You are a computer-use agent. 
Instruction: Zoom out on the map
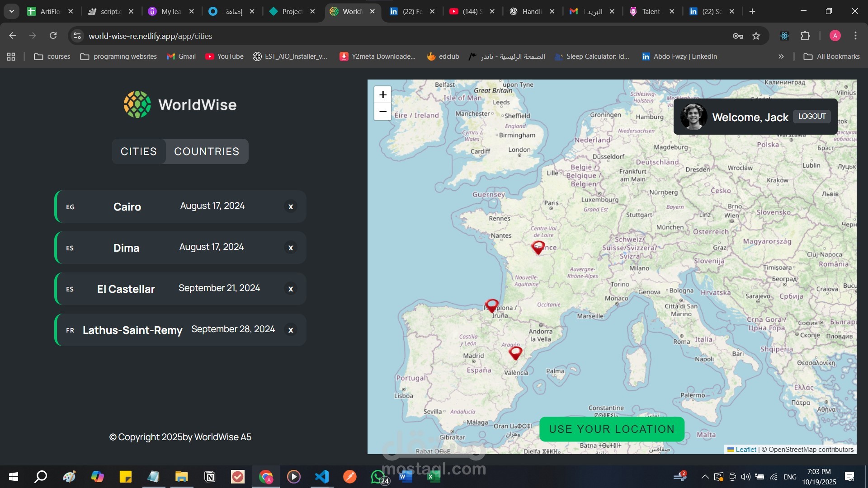(x=382, y=112)
